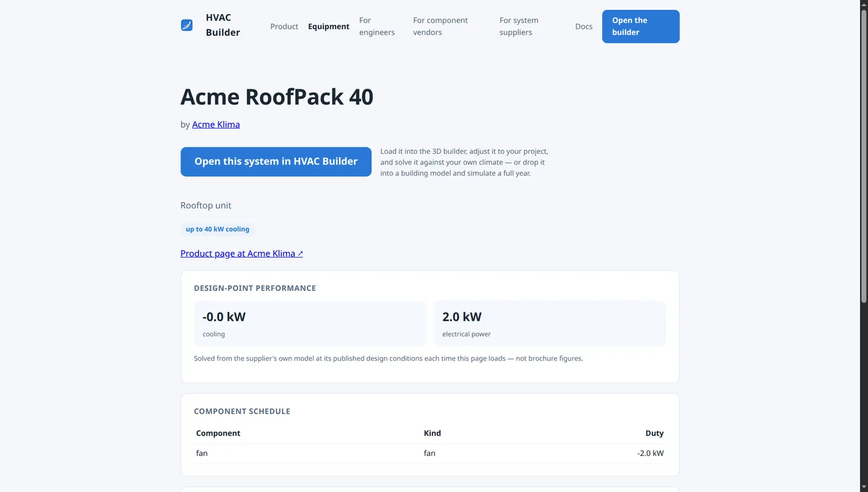Click the 'Load it into the 3D builder' description
The height and width of the screenshot is (492, 868).
[464, 162]
